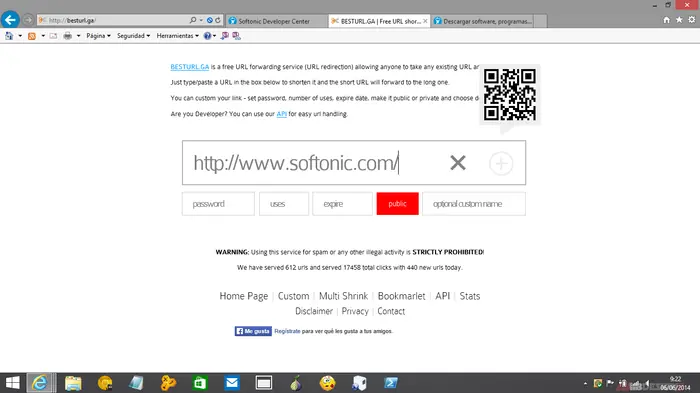Click the uses field
Viewport: 700px width, 393px height.
(284, 204)
